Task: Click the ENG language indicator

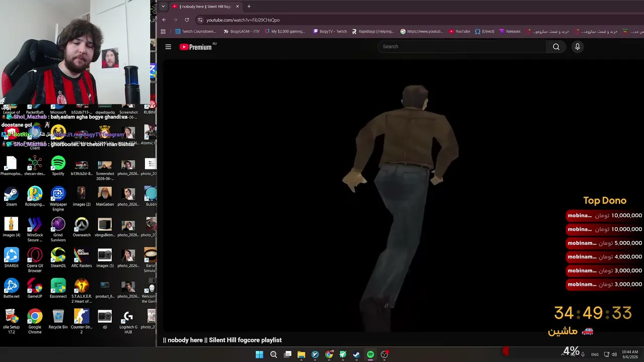Action: [x=595, y=354]
